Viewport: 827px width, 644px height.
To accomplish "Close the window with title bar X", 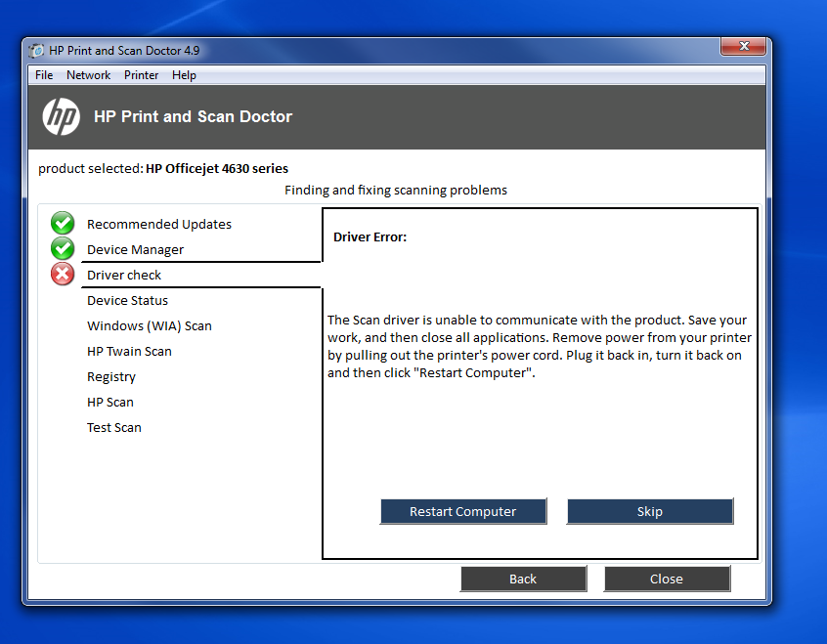I will (x=744, y=46).
